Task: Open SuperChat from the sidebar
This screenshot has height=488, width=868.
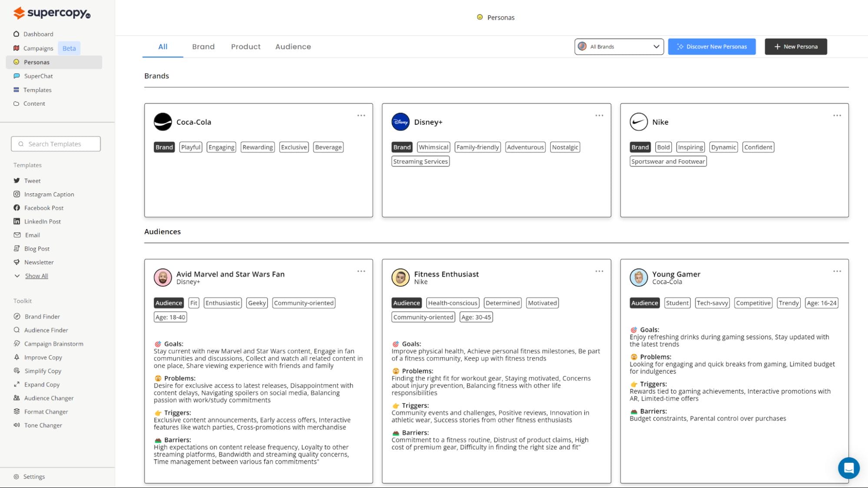Action: [38, 76]
